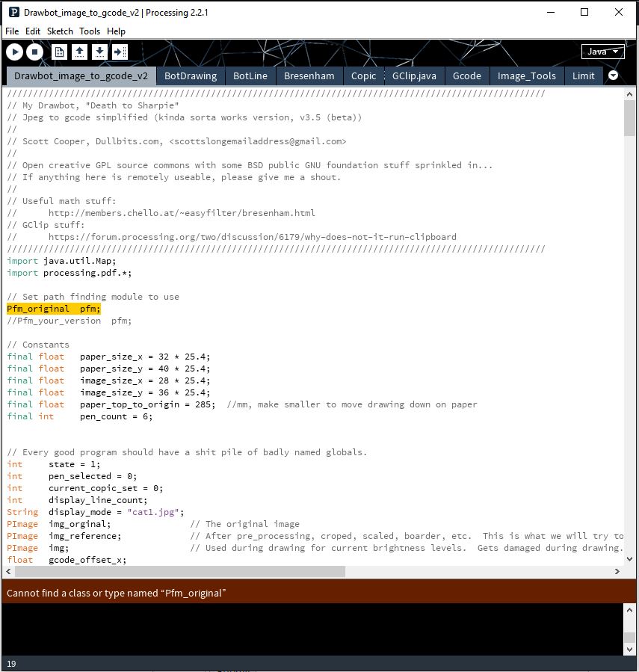The height and width of the screenshot is (672, 639).
Task: Click the editor's horizontal scrollbar thumb
Action: (x=179, y=571)
